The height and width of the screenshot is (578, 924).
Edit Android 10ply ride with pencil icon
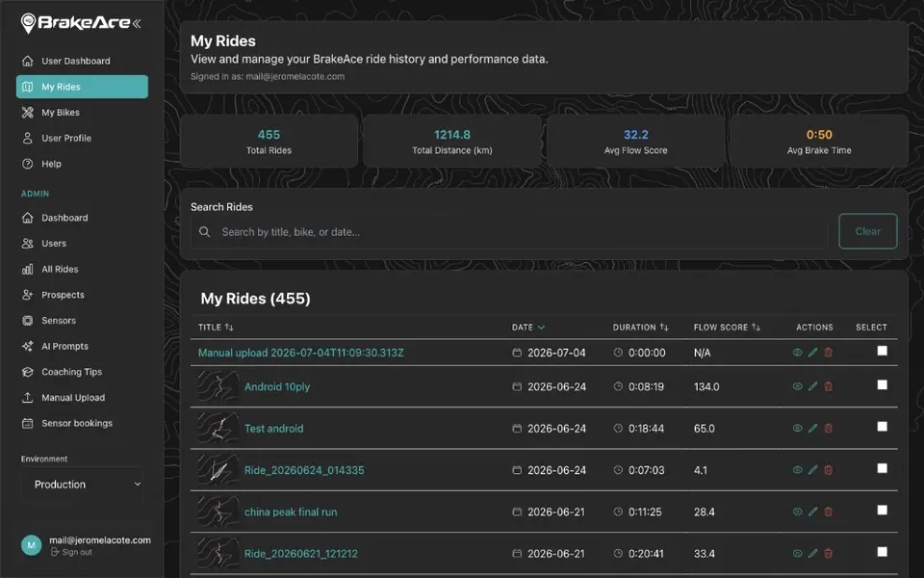(812, 387)
